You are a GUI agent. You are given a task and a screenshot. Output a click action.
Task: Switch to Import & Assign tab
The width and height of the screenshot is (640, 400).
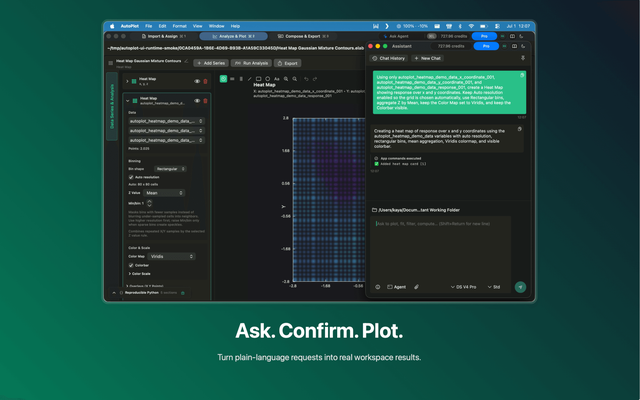(163, 36)
